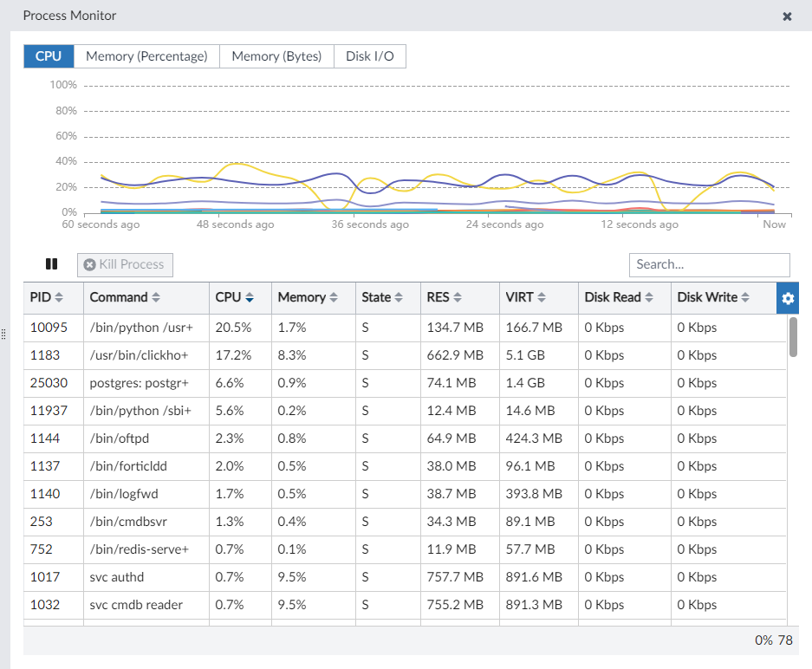Image resolution: width=812 pixels, height=669 pixels.
Task: Toggle CPU column sort order
Action: coord(249,297)
